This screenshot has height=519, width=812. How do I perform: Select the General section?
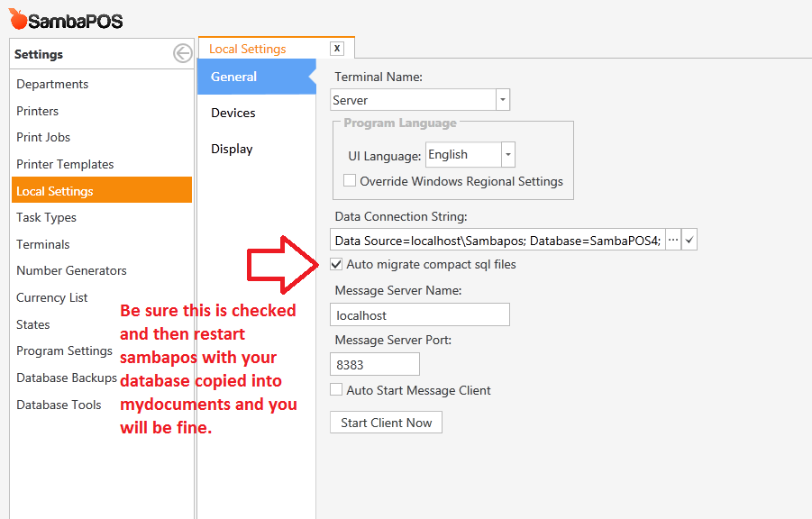pos(256,77)
